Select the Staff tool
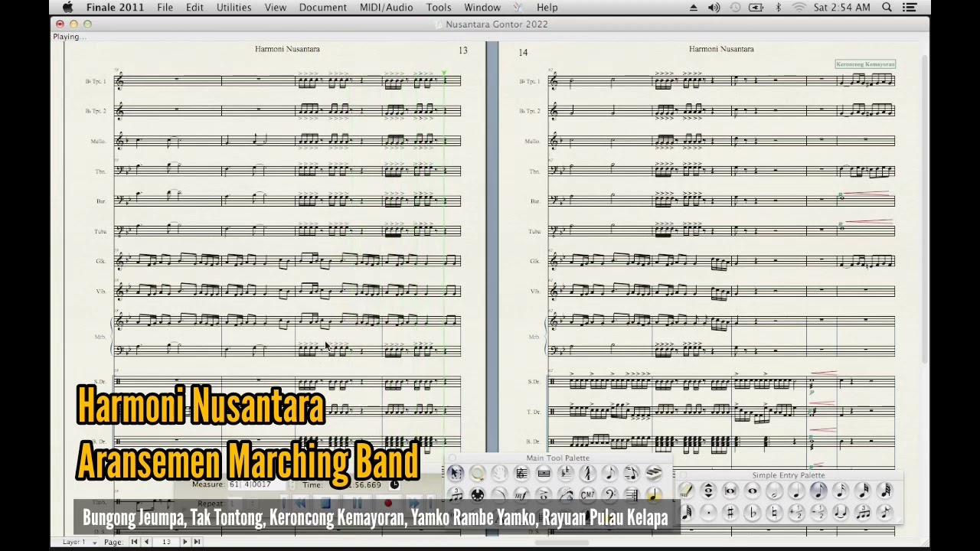This screenshot has width=980, height=551. 521,474
